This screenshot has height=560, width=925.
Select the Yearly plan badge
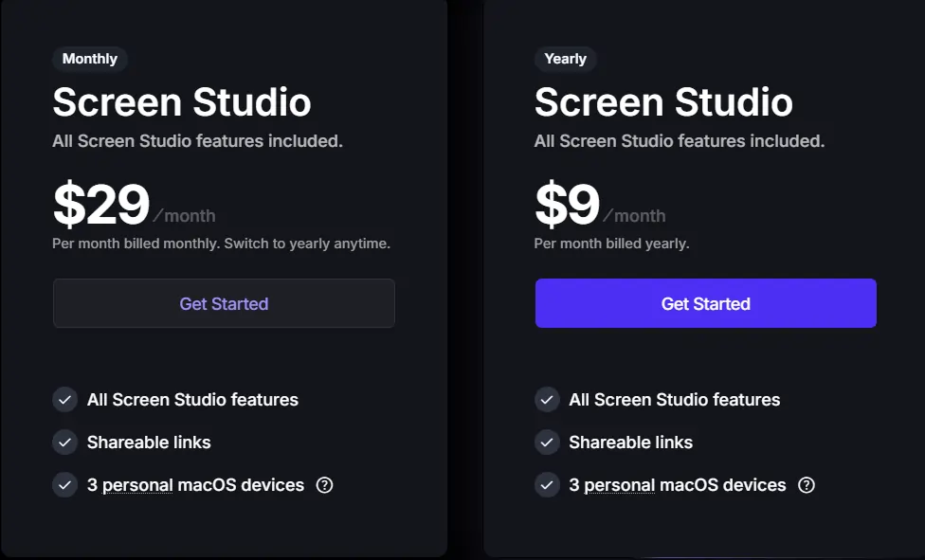566,59
